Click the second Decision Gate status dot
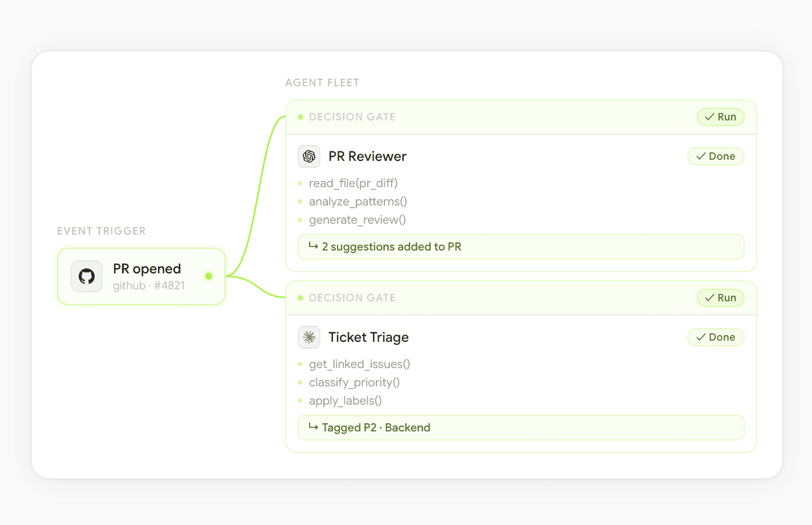 click(x=301, y=298)
